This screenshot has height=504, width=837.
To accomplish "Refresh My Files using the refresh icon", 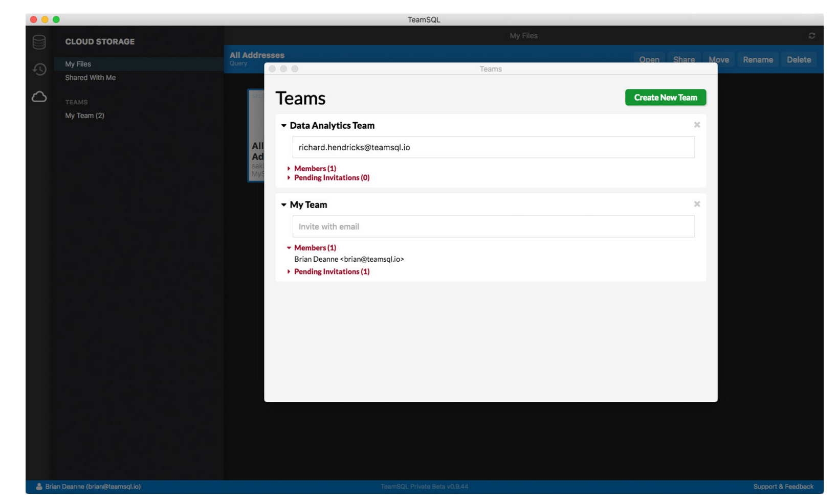I will point(812,36).
